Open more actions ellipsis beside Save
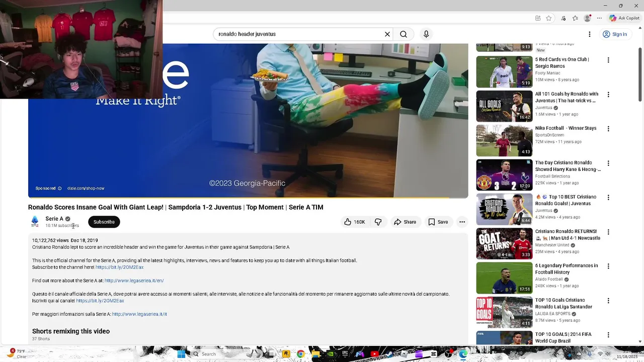 tap(462, 222)
